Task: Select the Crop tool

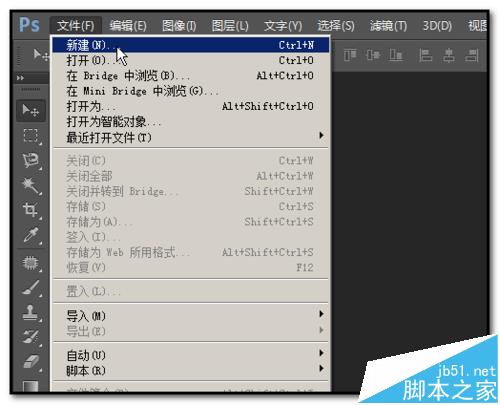Action: coord(30,210)
